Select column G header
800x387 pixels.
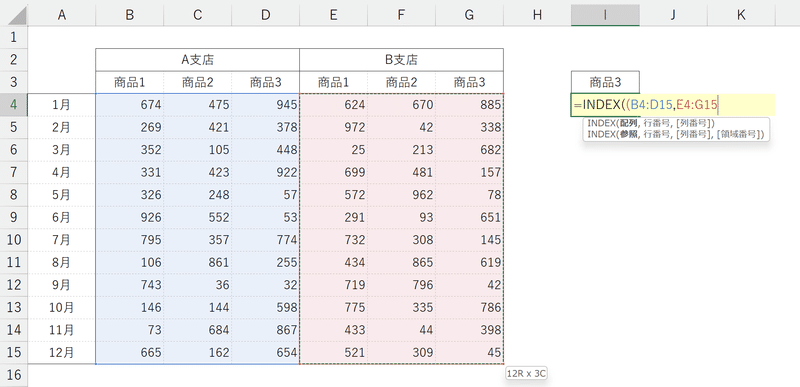pyautogui.click(x=469, y=15)
